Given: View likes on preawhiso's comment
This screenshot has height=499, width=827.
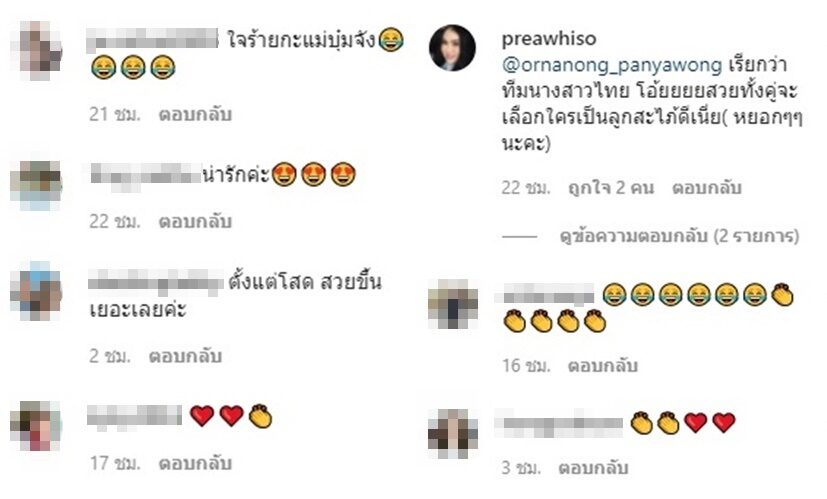Looking at the screenshot, I should point(611,188).
